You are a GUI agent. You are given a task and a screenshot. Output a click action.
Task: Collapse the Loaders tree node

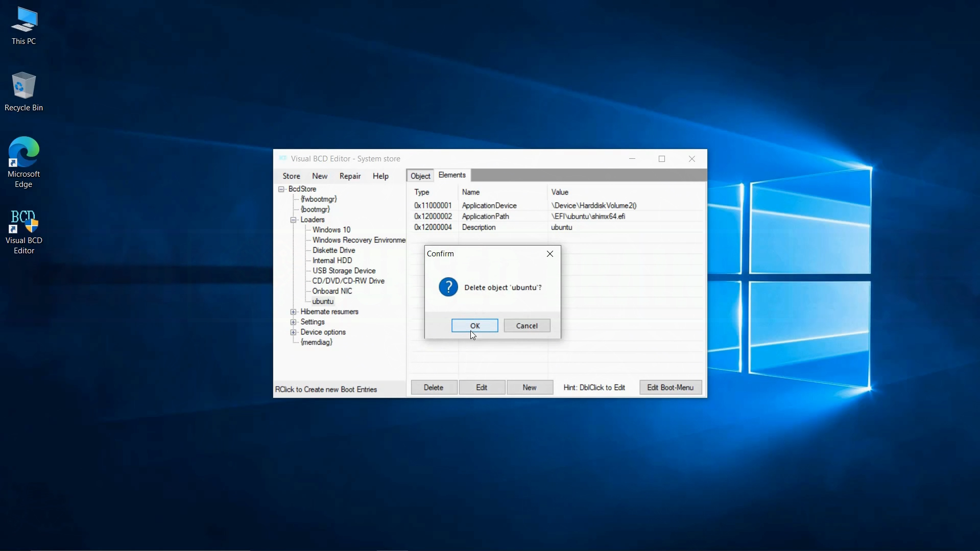(x=294, y=220)
